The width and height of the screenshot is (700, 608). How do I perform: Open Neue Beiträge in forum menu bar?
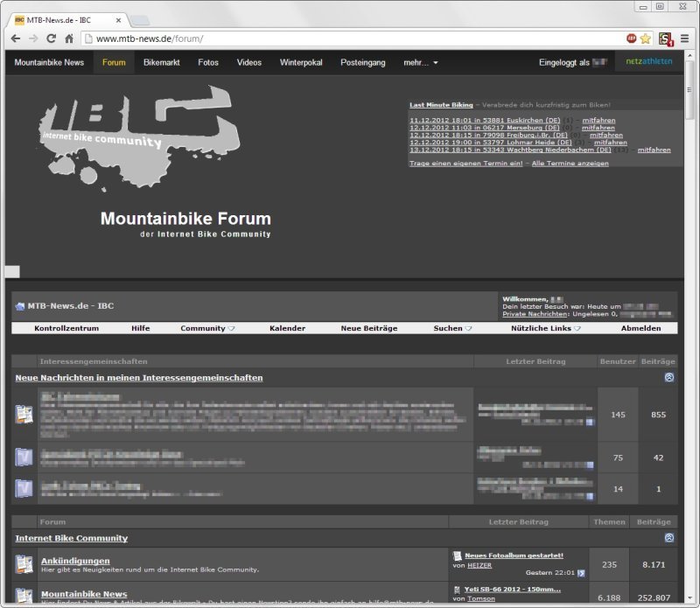[x=369, y=328]
